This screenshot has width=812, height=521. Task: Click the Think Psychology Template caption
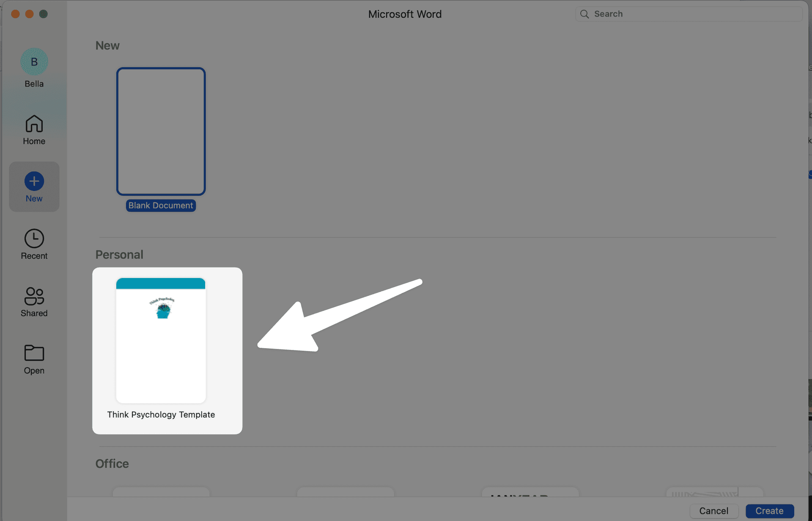click(161, 415)
